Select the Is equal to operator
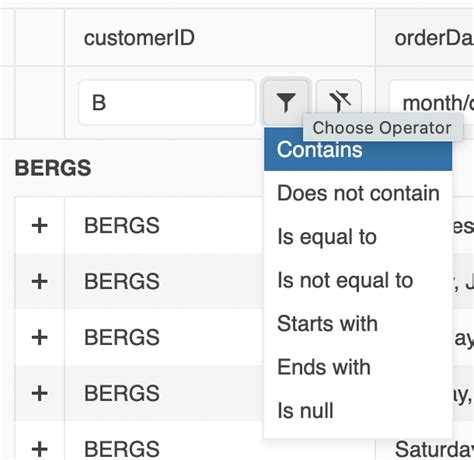474x460 pixels. coord(358,237)
